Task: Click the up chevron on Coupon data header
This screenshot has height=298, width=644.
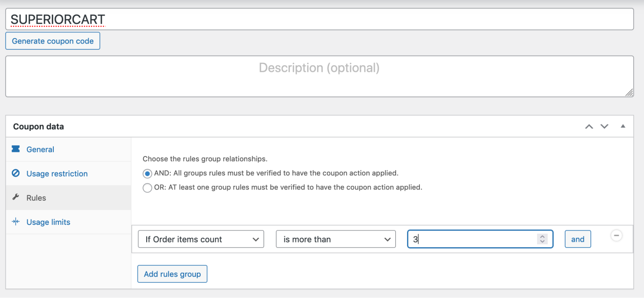Action: coord(589,126)
